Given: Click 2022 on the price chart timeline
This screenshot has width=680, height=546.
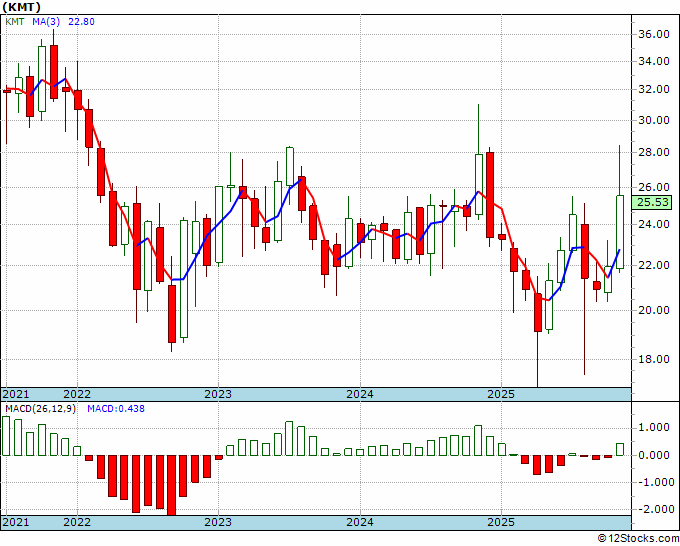Looking at the screenshot, I should coord(77,394).
